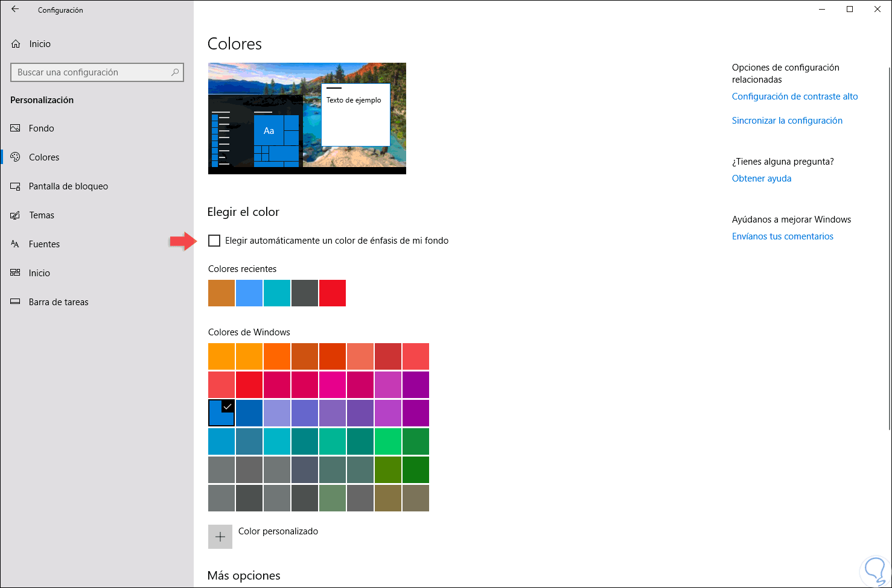
Task: Select the bright green Windows color swatch
Action: pos(388,441)
